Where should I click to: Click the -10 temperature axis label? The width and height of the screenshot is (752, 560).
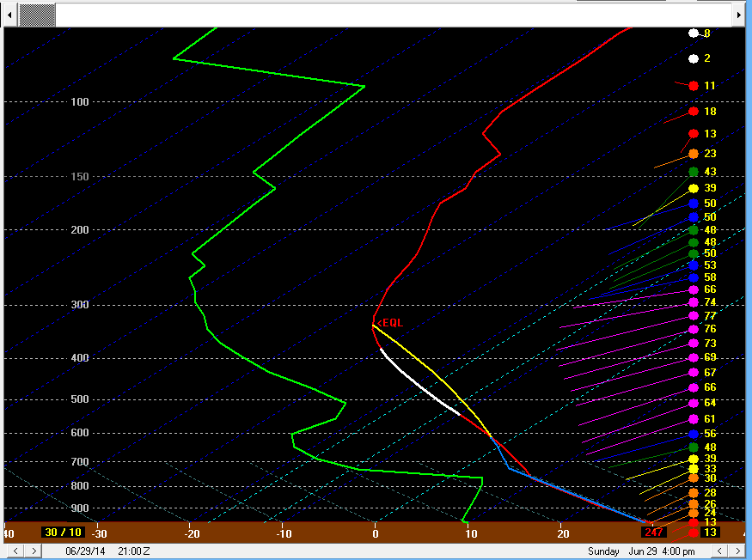(x=284, y=533)
